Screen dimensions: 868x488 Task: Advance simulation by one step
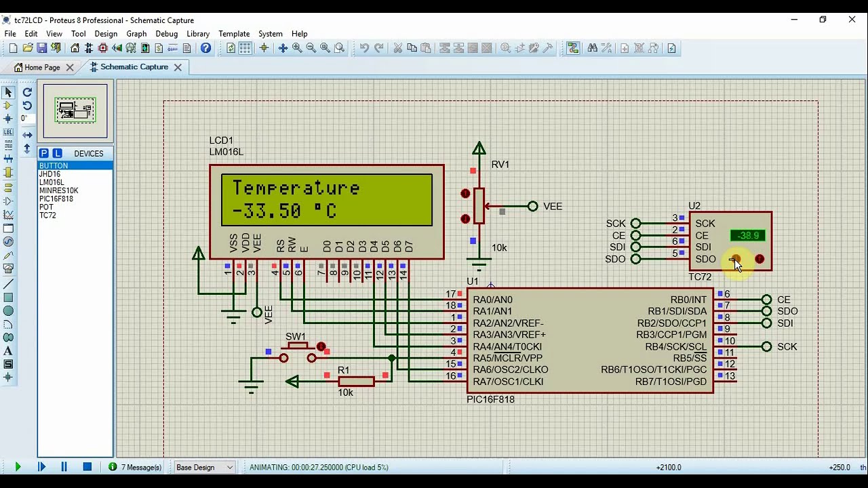[41, 467]
